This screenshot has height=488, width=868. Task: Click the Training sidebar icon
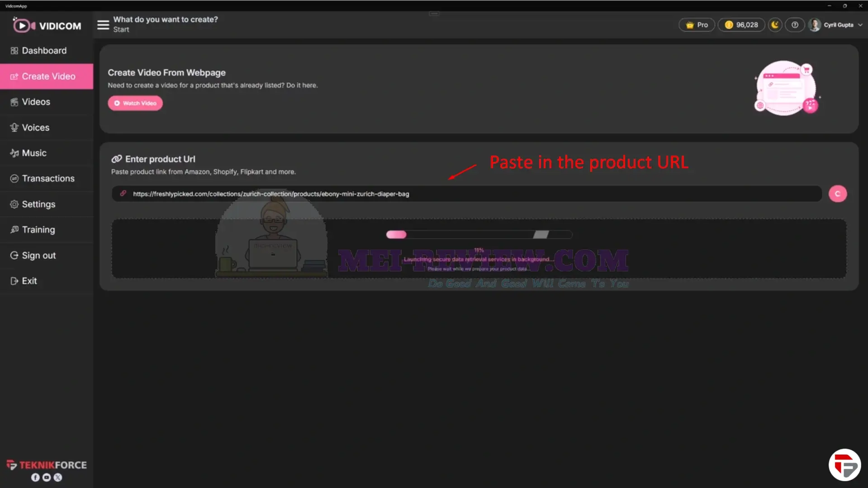14,230
